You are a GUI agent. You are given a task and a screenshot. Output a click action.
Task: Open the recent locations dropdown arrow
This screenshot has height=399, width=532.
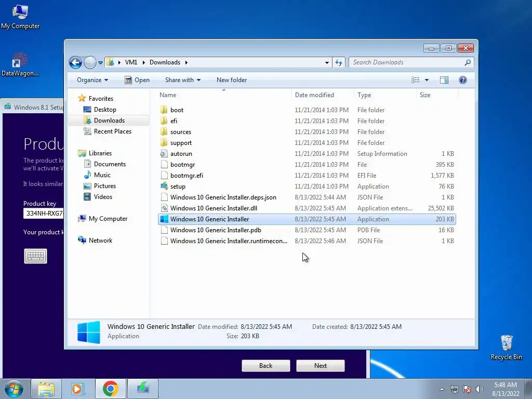(x=100, y=63)
